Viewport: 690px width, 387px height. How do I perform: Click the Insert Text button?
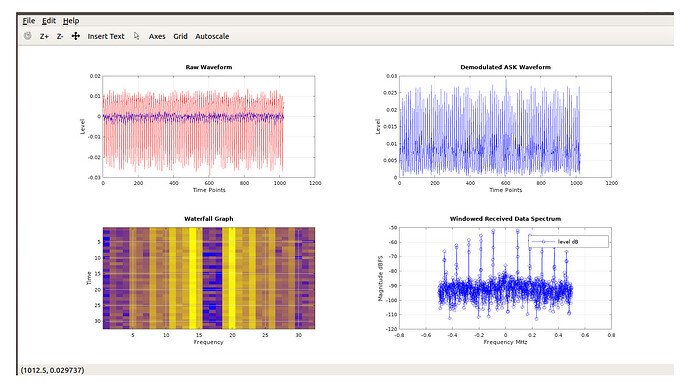[x=106, y=37]
